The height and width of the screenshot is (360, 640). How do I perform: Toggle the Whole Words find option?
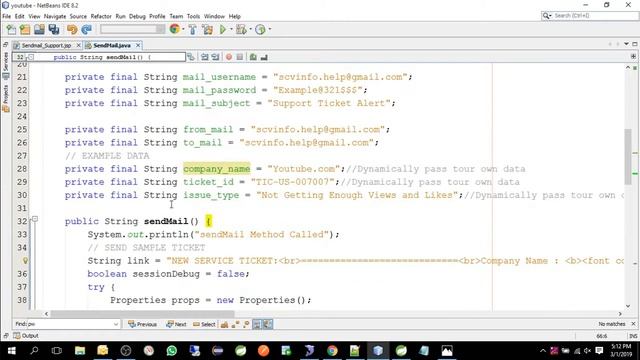(x=235, y=324)
